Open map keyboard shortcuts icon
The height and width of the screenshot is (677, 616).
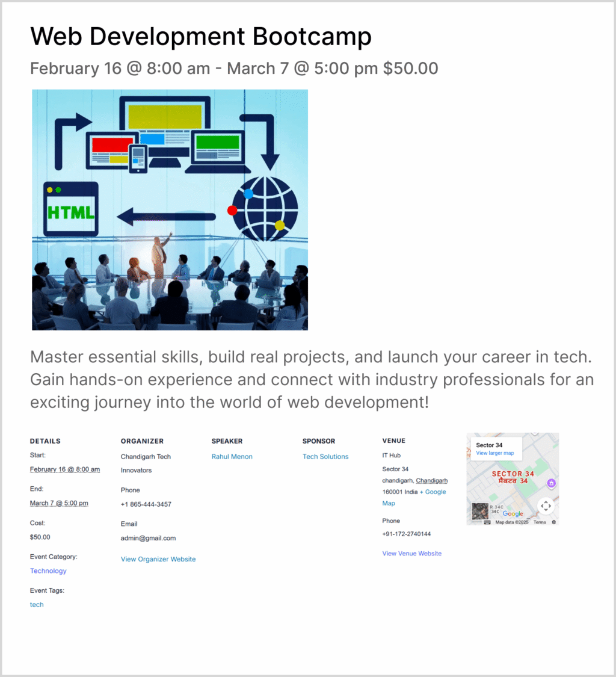coord(487,522)
